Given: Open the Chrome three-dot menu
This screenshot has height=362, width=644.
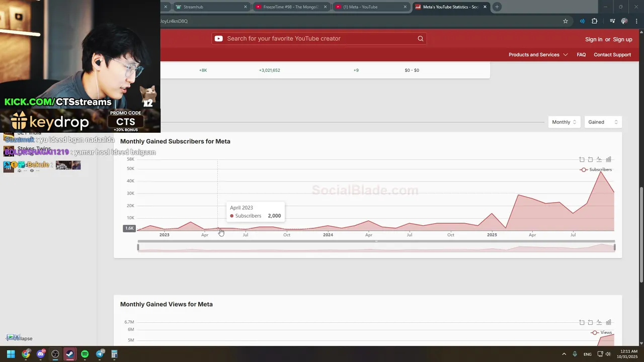Looking at the screenshot, I should (x=635, y=21).
